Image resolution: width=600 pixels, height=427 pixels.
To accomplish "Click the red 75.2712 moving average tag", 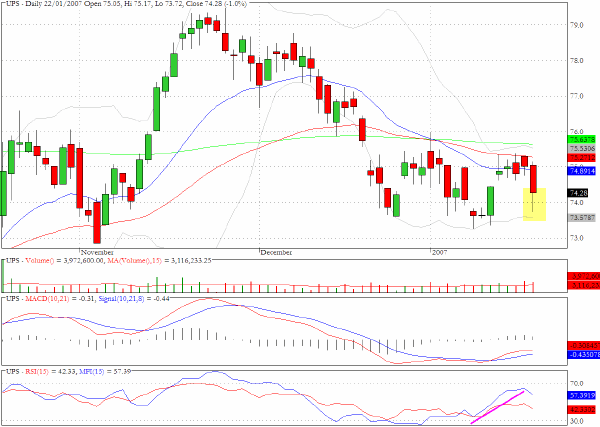I will 582,158.
